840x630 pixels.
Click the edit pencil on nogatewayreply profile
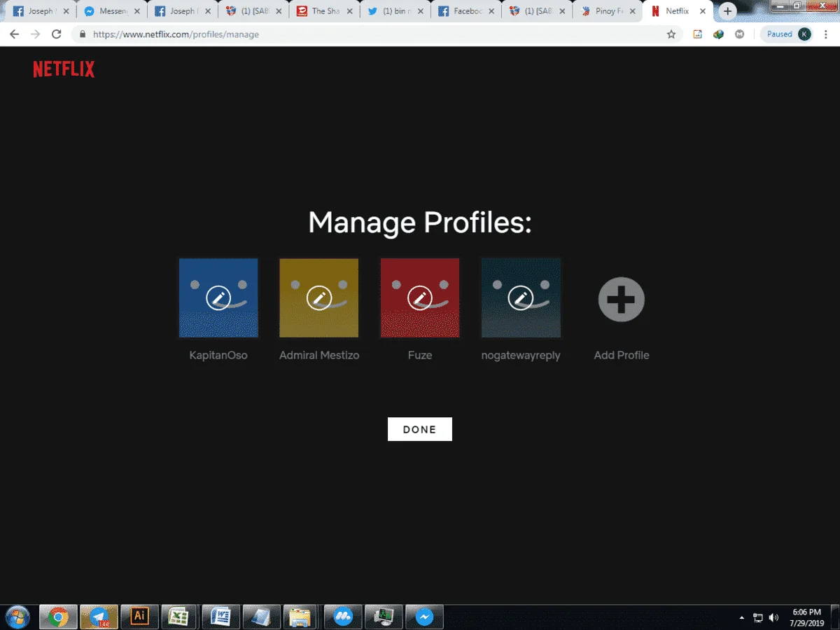(x=521, y=298)
